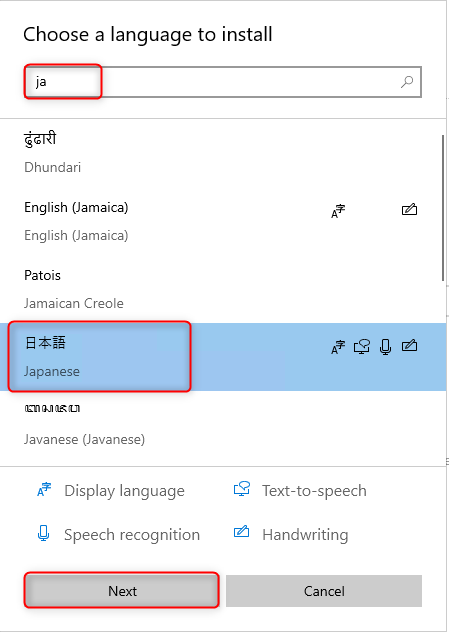Select the Dhundari language entry

tap(222, 153)
